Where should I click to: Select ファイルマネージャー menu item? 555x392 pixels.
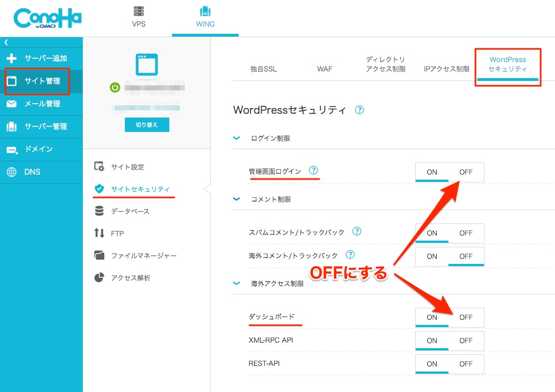[143, 256]
